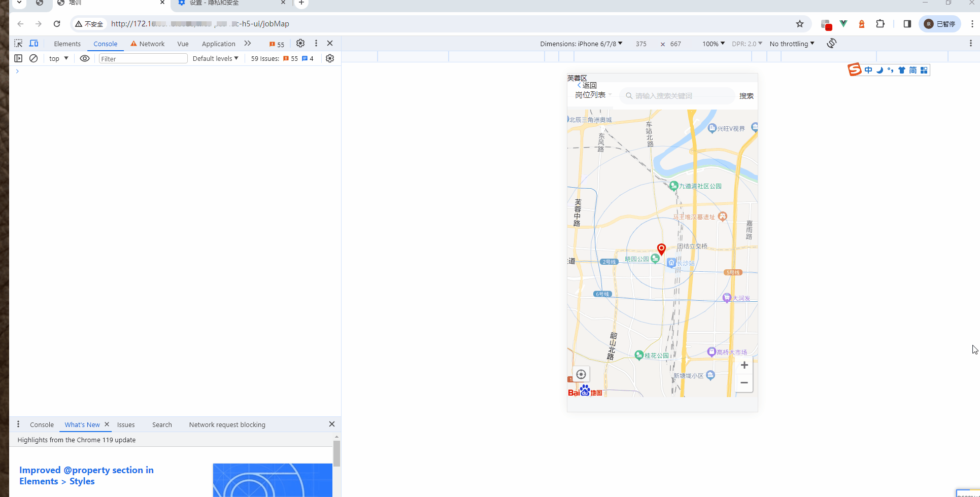980x497 pixels.
Task: Click the 返回 back link in the app
Action: pyautogui.click(x=587, y=85)
